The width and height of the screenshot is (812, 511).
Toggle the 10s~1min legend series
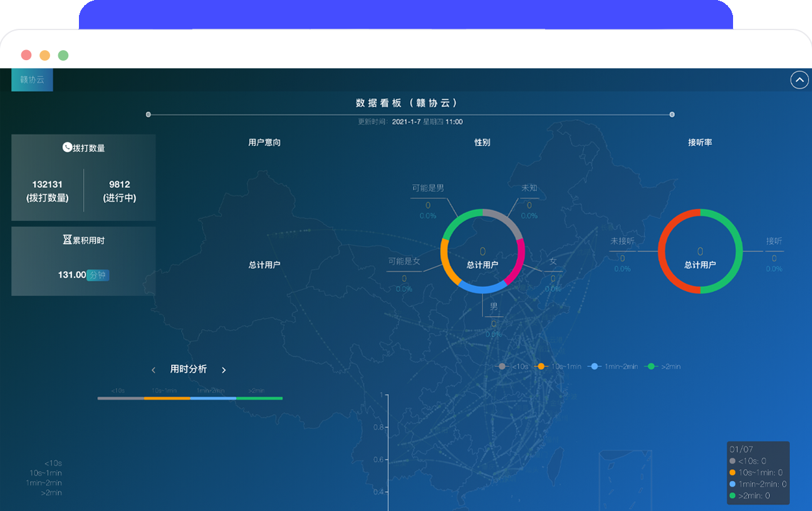coord(558,366)
